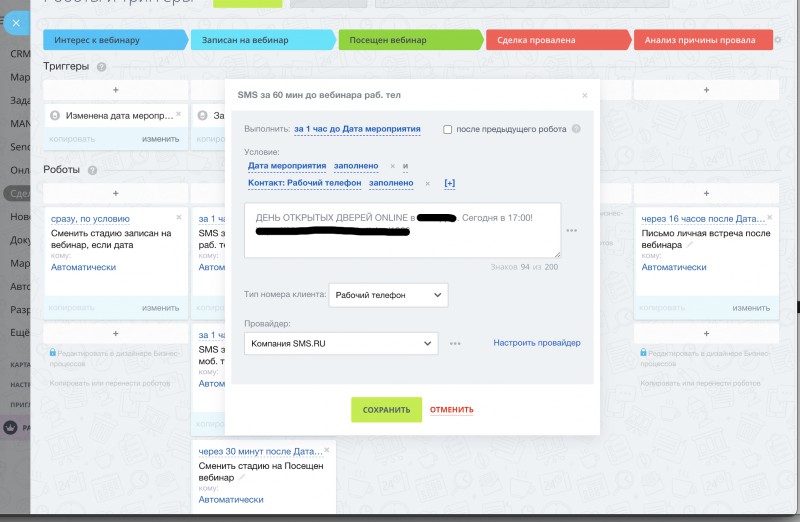
Task: Click the green button near the page title
Action: coord(247,3)
